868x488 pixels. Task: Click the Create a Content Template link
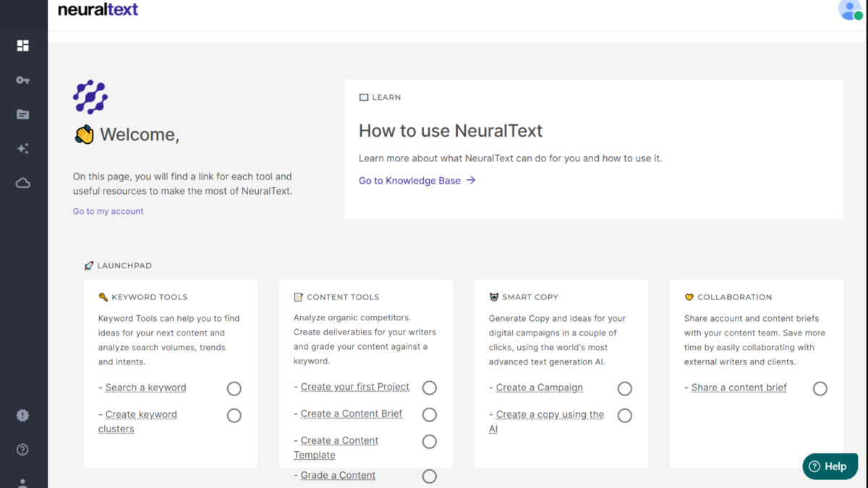[x=336, y=448]
